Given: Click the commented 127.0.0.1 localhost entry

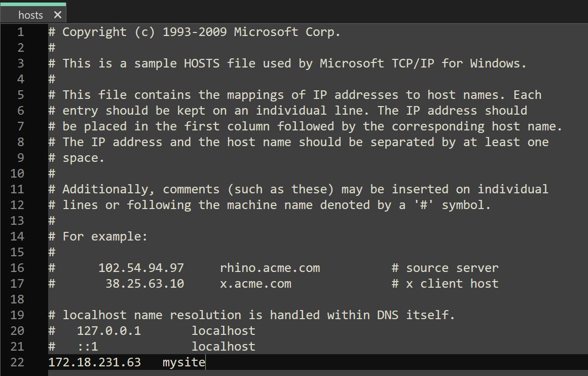Looking at the screenshot, I should point(152,330).
